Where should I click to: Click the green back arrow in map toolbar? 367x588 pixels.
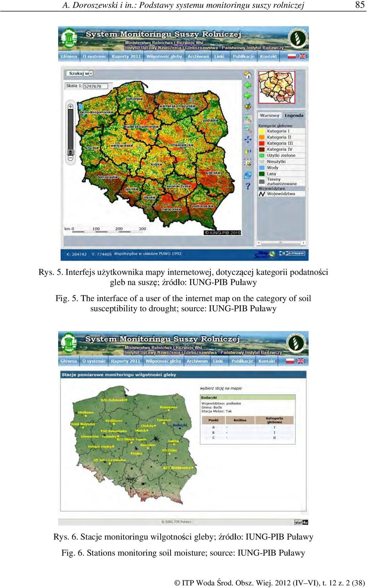248,85
